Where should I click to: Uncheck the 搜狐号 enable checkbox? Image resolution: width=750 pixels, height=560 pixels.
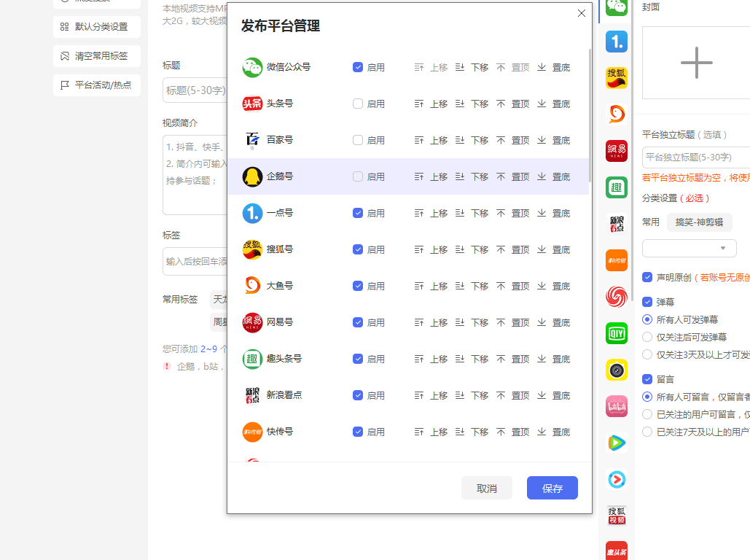(x=358, y=249)
